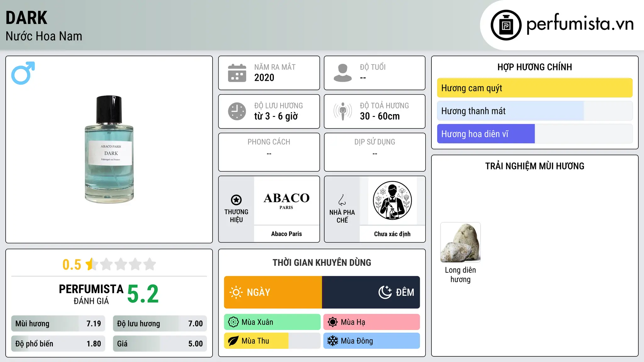Click the half-filled rating star

coord(92,264)
